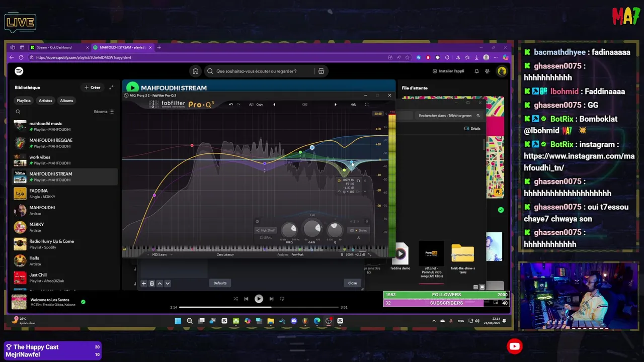This screenshot has height=362, width=644.
Task: Open the OBS preset menu
Action: (x=304, y=105)
